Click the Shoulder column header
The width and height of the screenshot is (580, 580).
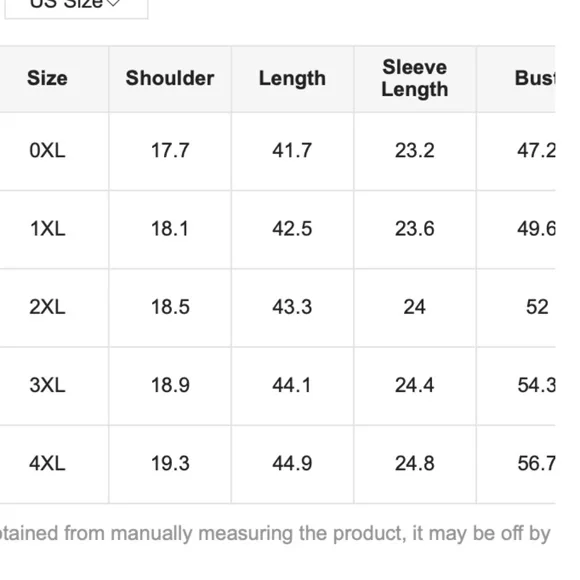170,78
